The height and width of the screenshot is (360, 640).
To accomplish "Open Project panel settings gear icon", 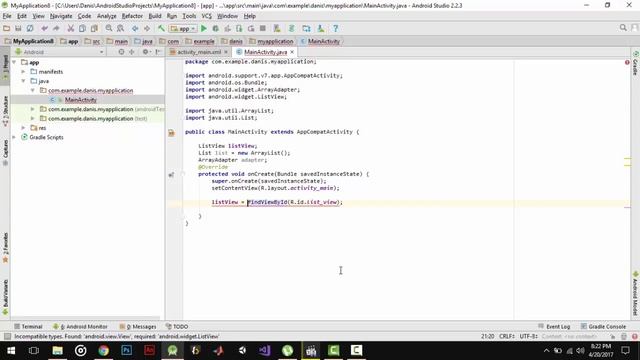I will [x=145, y=52].
